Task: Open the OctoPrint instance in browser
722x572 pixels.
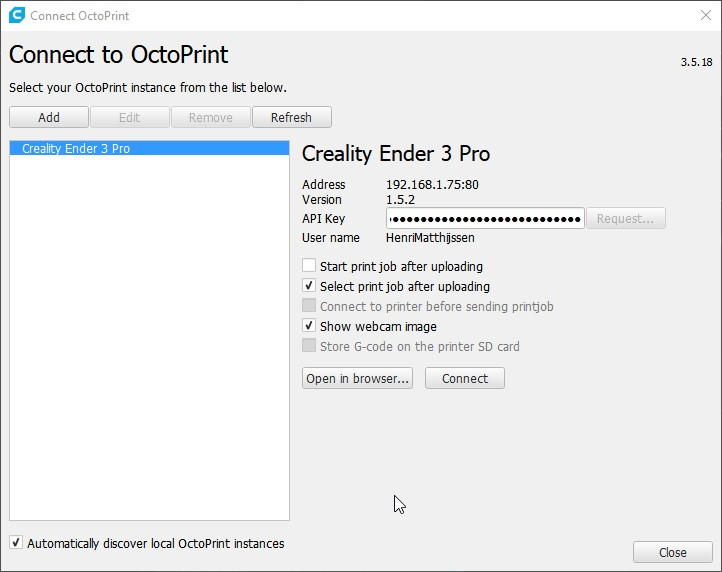Action: click(357, 378)
